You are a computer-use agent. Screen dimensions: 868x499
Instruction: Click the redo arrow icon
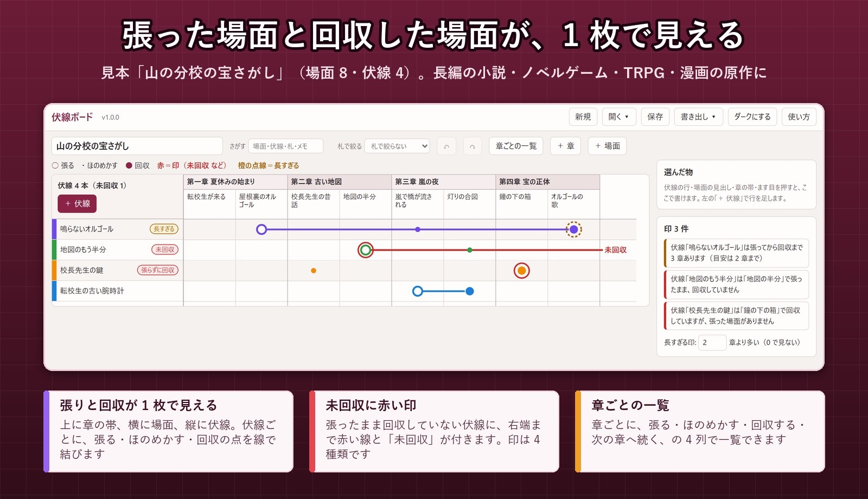473,146
